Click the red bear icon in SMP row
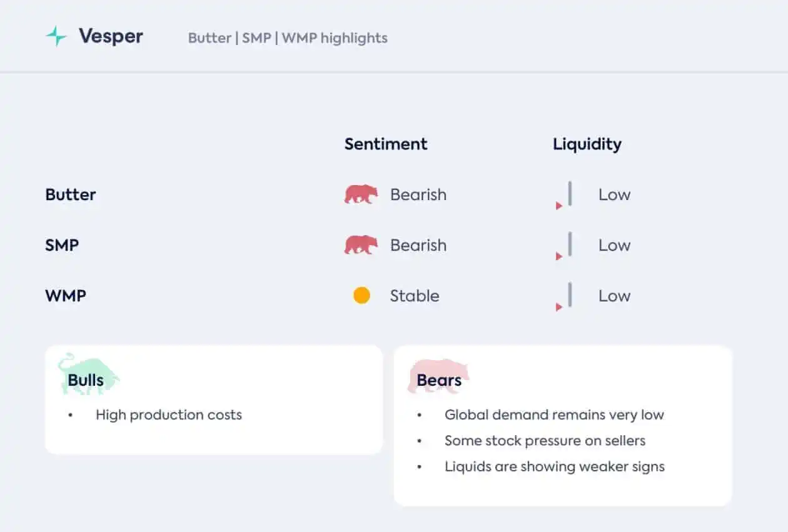Image resolution: width=788 pixels, height=532 pixels. 361,245
